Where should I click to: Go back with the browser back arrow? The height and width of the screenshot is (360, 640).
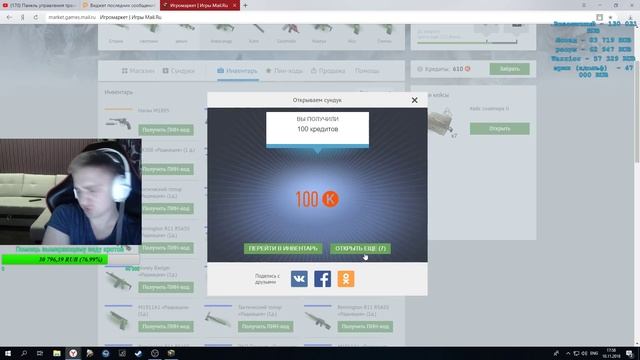(x=9, y=17)
